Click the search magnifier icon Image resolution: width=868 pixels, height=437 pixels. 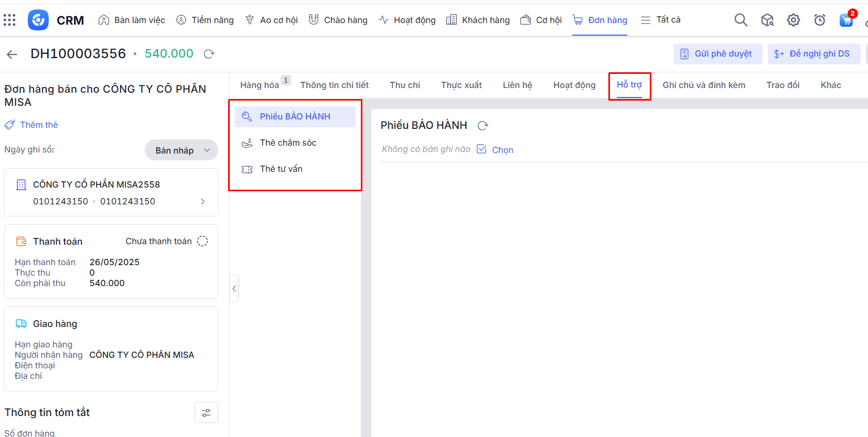click(741, 20)
